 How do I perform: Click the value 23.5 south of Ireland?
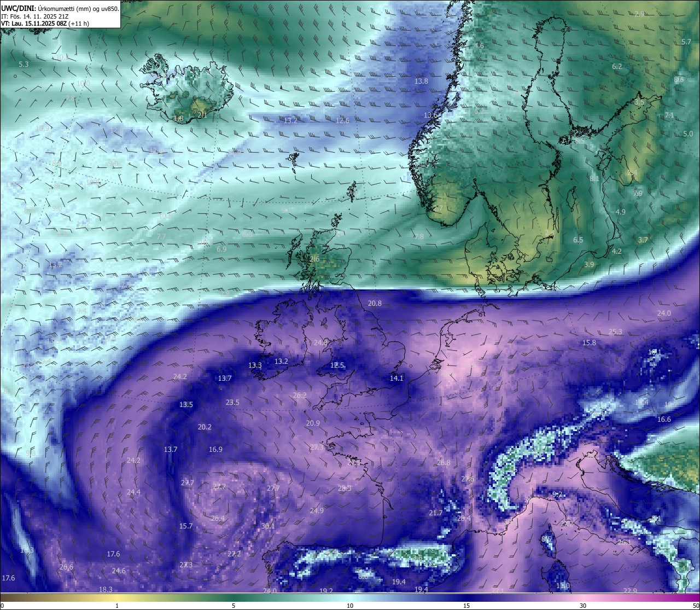tap(232, 402)
